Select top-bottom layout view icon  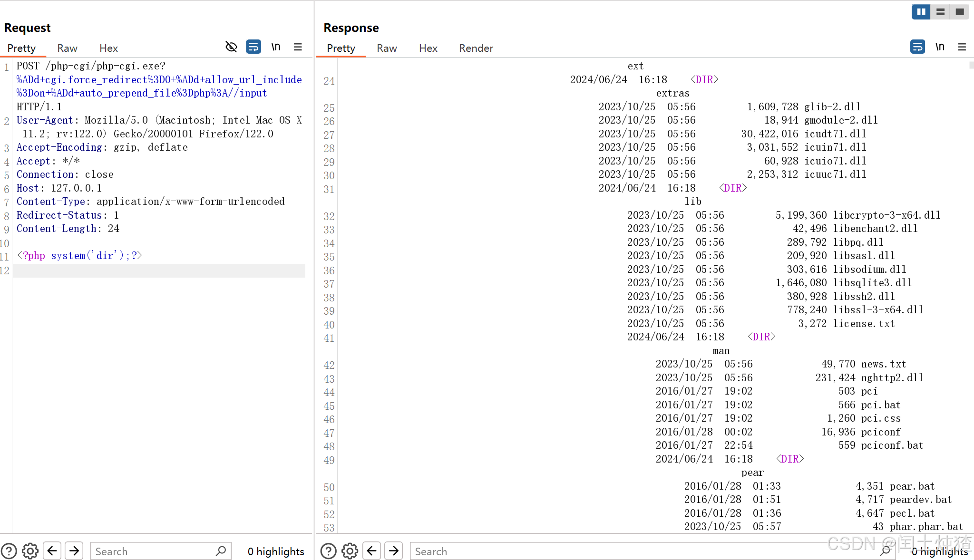(x=940, y=12)
